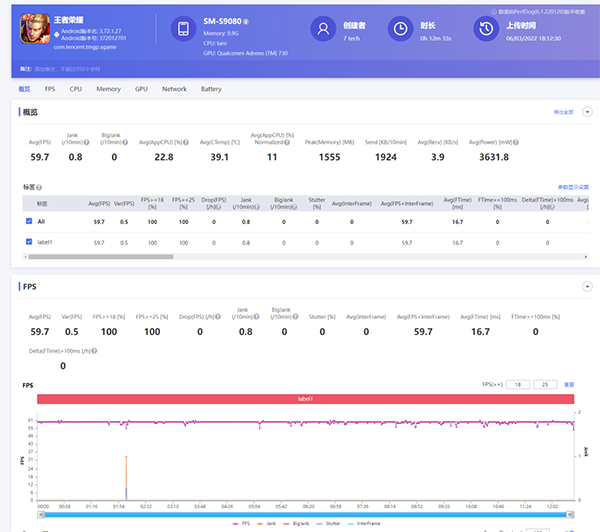
Task: Click help icon beside Avg(AppCPU) metric
Action: click(187, 142)
